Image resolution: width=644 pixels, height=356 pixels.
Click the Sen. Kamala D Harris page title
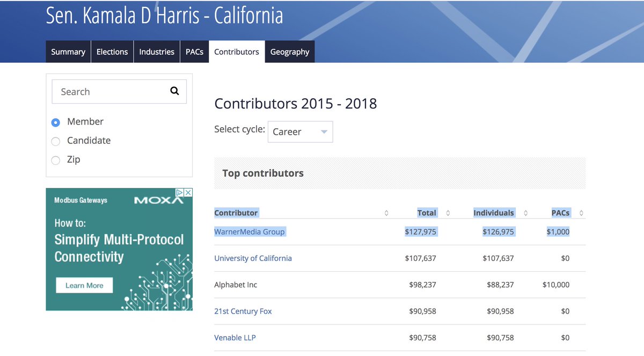click(165, 16)
